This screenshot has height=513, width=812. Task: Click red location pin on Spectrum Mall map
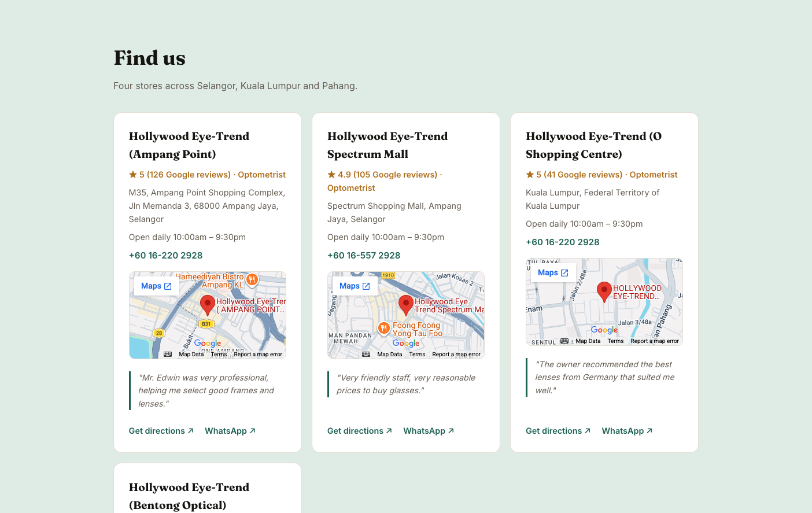tap(406, 305)
